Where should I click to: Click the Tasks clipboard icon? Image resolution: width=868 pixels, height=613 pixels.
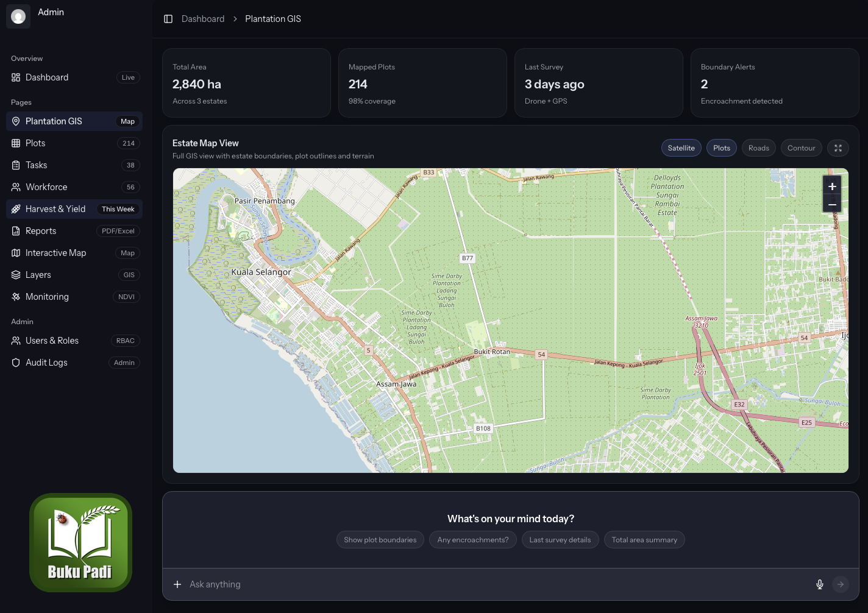tap(16, 165)
